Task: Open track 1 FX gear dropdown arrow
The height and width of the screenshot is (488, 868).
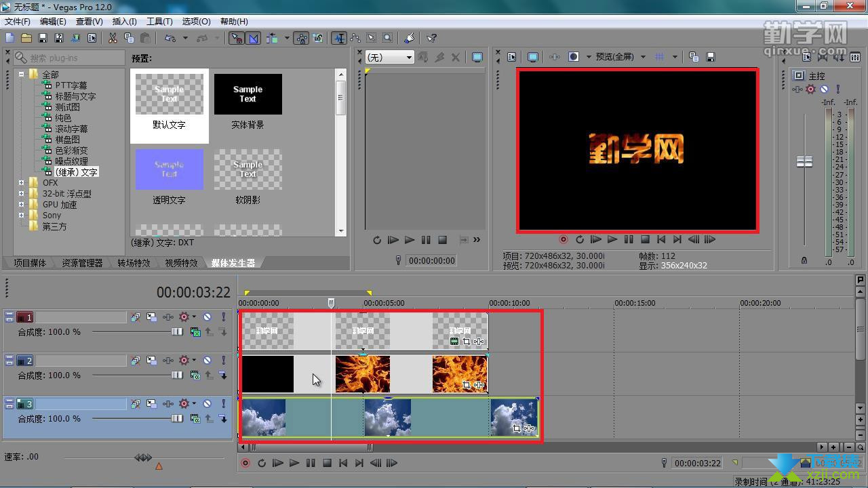Action: point(194,317)
